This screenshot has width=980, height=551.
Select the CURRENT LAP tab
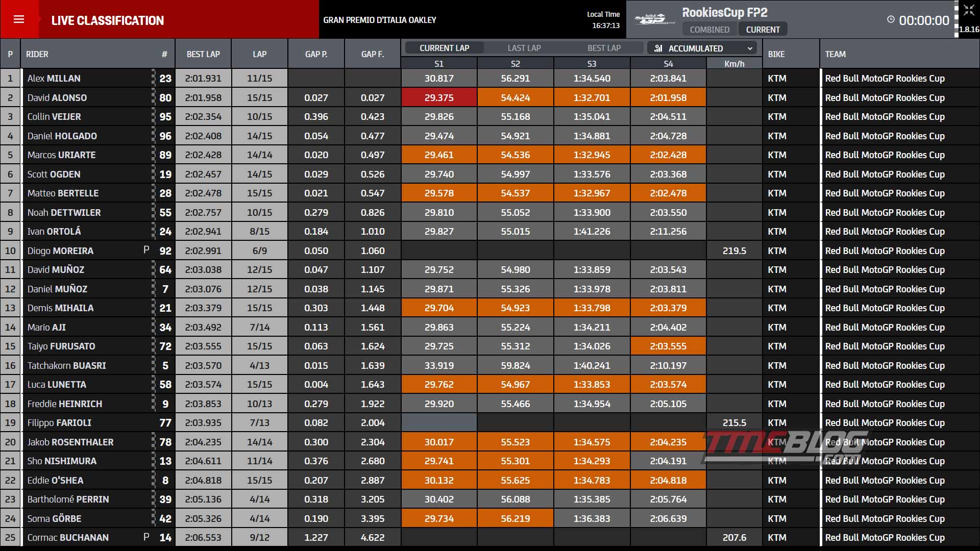click(444, 48)
